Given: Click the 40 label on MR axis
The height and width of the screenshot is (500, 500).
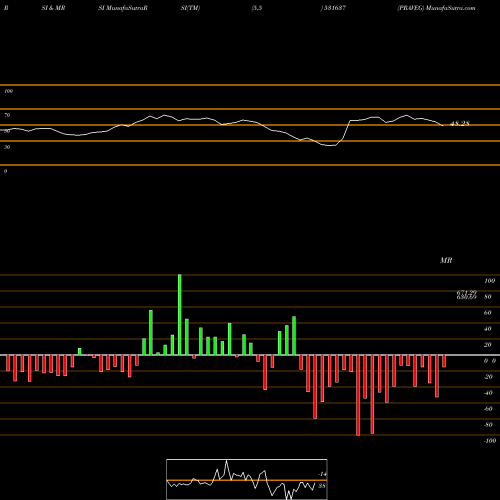Looking at the screenshot, I should pyautogui.click(x=488, y=329).
